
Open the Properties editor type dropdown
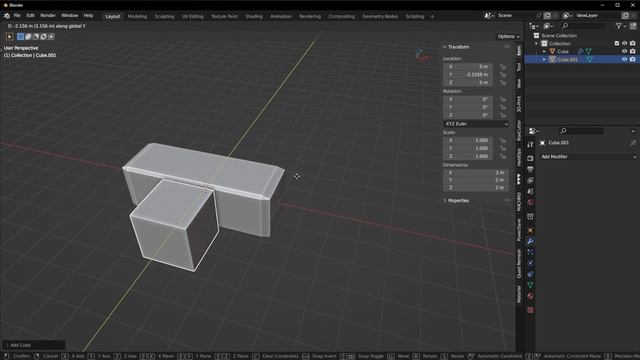[533, 131]
